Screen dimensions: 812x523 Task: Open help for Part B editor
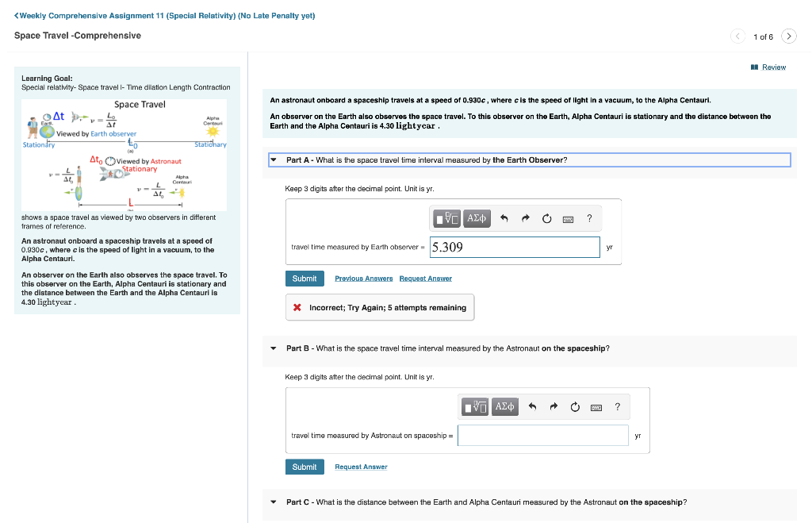coord(617,407)
